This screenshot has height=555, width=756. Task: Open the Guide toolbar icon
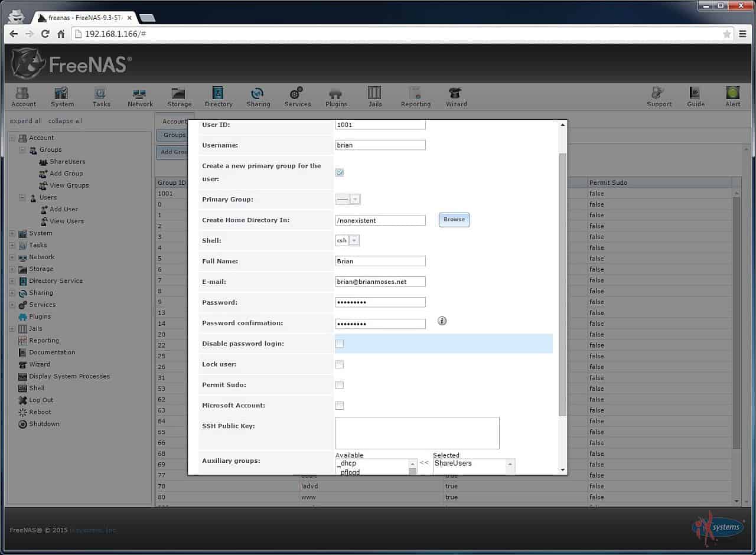pyautogui.click(x=695, y=97)
